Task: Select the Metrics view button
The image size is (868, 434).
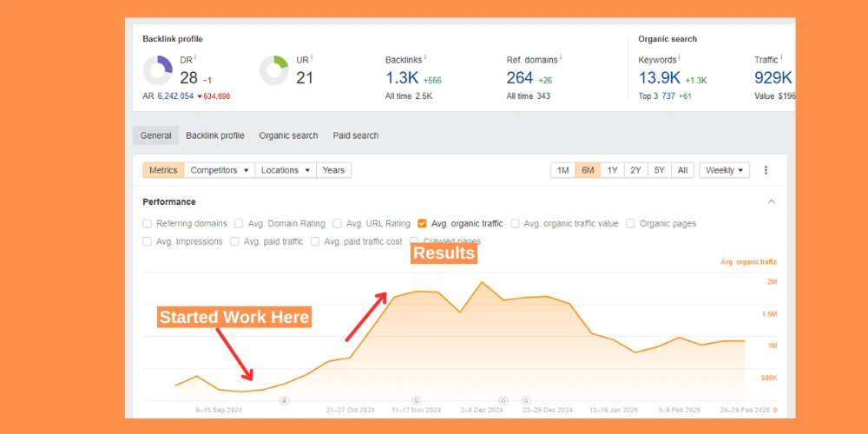Action: tap(163, 170)
